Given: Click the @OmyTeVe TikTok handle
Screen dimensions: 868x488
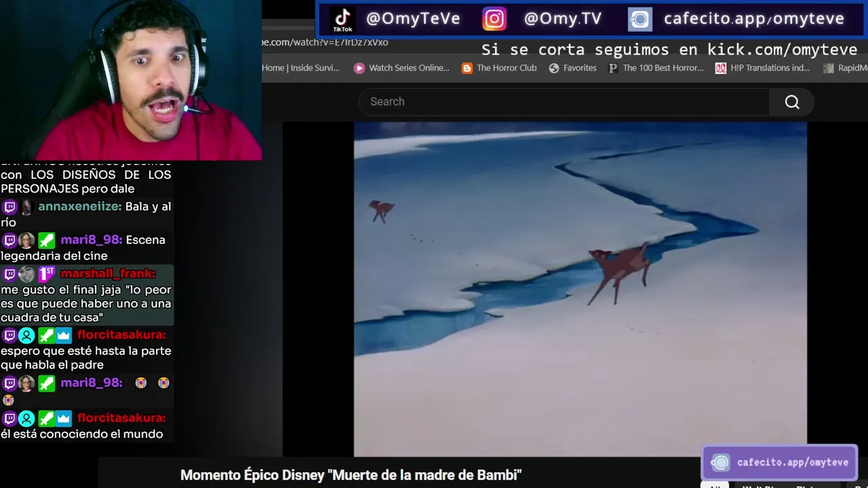Looking at the screenshot, I should (413, 19).
